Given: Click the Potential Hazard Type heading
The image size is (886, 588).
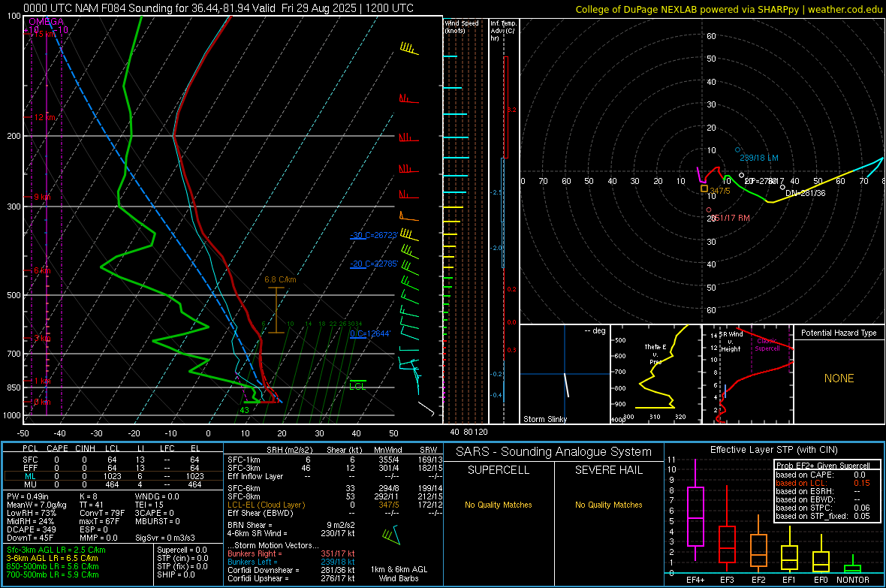Looking at the screenshot, I should click(x=839, y=333).
